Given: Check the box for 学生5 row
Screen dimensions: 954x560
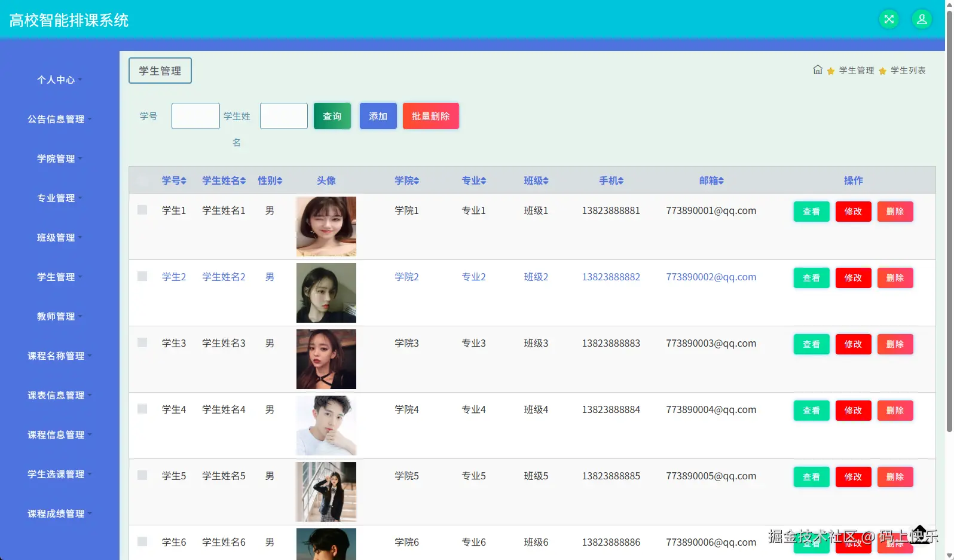Looking at the screenshot, I should (142, 475).
